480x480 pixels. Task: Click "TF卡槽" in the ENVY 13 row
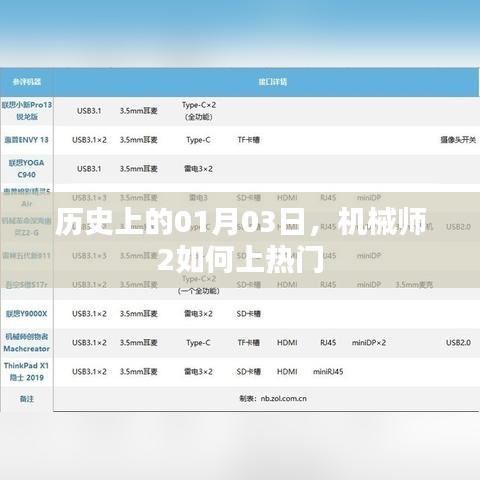click(249, 140)
